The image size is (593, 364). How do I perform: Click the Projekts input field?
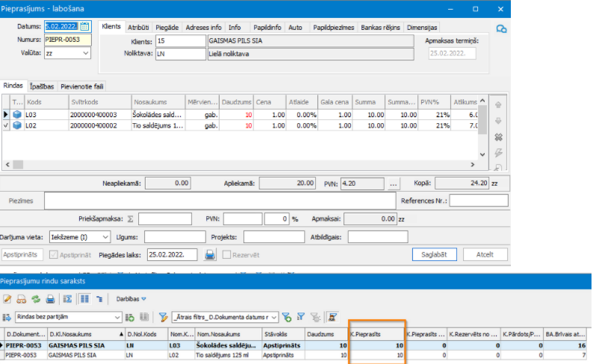274,237
